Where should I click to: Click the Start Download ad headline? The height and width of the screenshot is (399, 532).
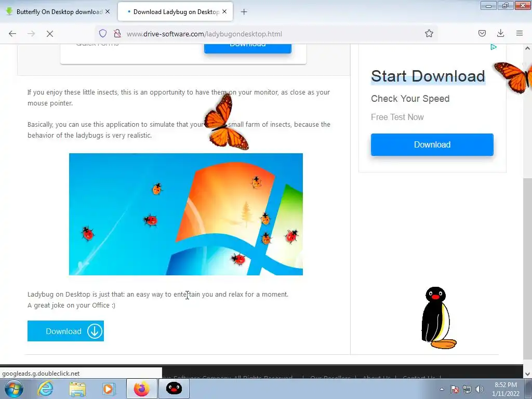coord(428,76)
